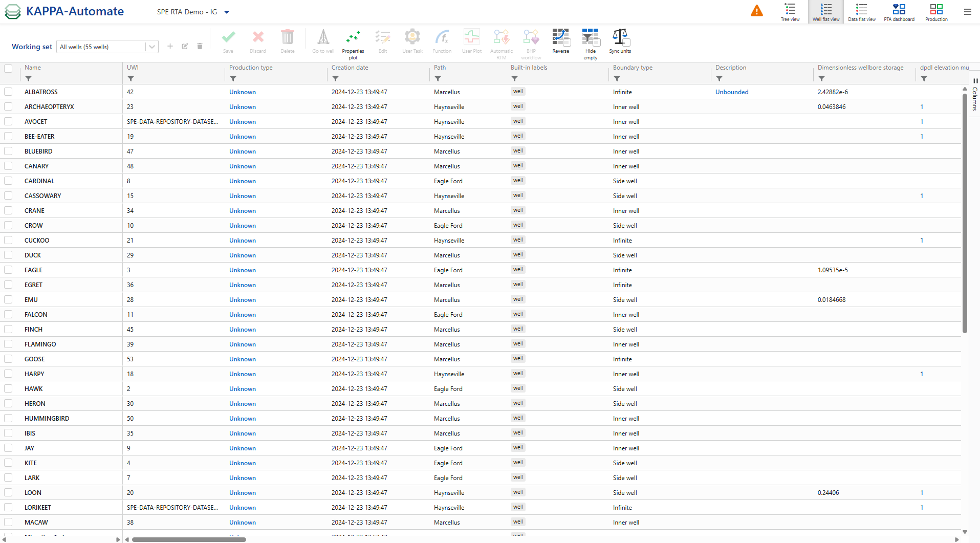This screenshot has height=543, width=980.
Task: Toggle the Hide empty columns icon
Action: point(590,41)
